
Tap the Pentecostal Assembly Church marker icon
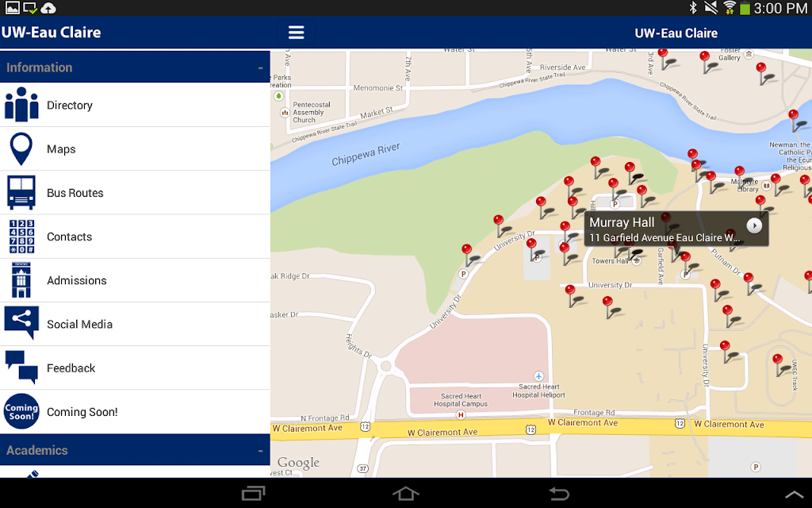(x=285, y=113)
